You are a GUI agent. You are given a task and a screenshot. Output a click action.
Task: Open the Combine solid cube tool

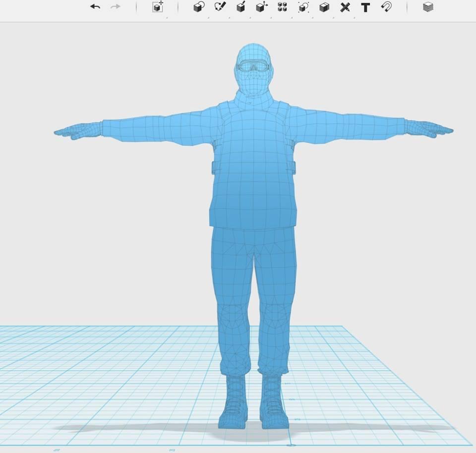pyautogui.click(x=324, y=7)
